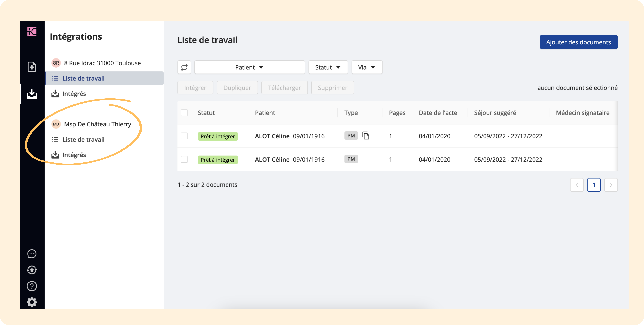Open Liste de travail under 8 Rue Idrac
The image size is (644, 325).
104,78
